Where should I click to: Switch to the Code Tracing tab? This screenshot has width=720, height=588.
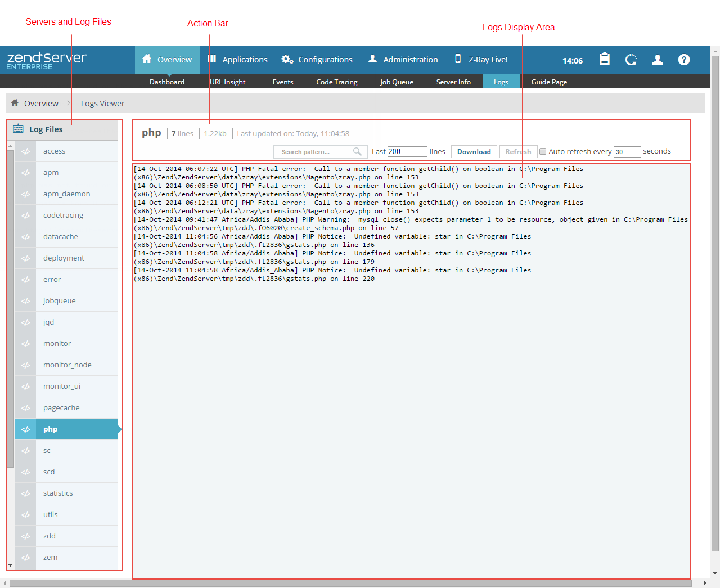tap(336, 82)
